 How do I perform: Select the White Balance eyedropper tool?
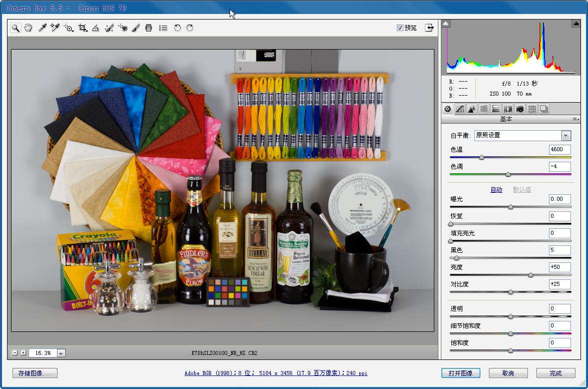pyautogui.click(x=42, y=28)
